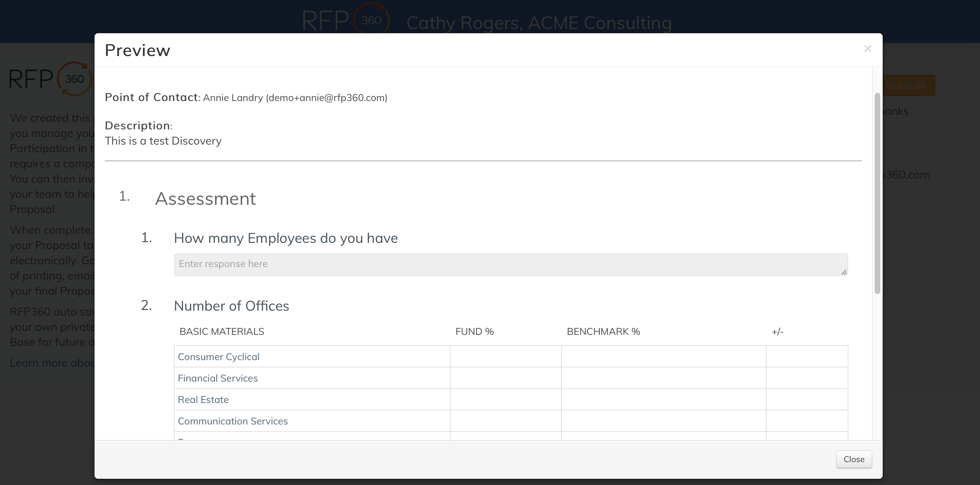
Task: Click the 'Enter response here' text field
Action: [510, 264]
